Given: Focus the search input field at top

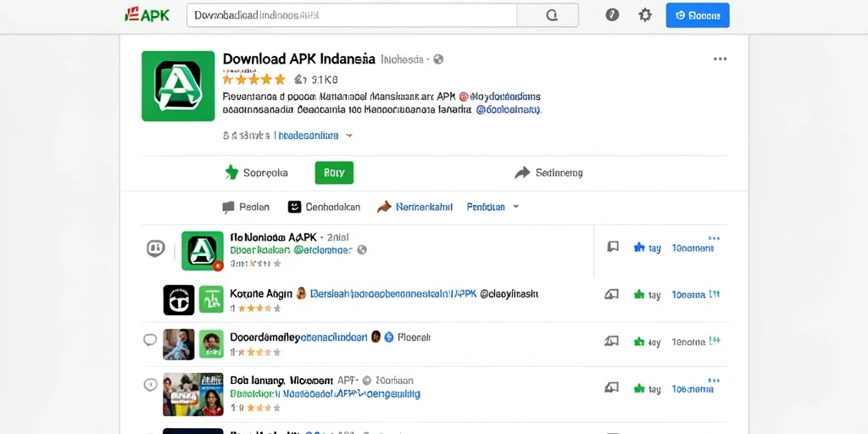Looking at the screenshot, I should pos(352,15).
